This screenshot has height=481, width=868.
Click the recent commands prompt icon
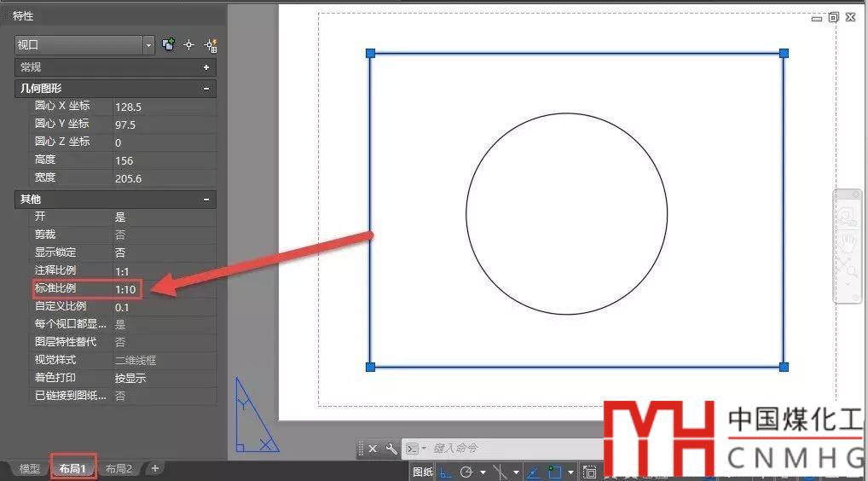414,449
